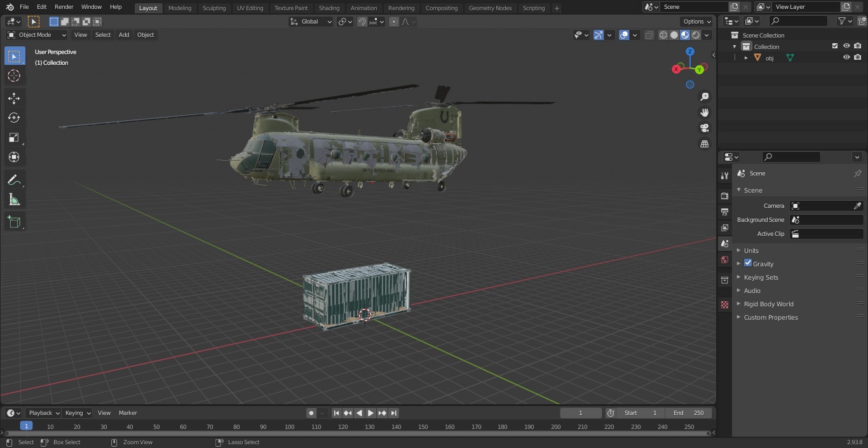Image resolution: width=868 pixels, height=448 pixels.
Task: Toggle Collection exclude checkbox in outliner
Action: 835,46
